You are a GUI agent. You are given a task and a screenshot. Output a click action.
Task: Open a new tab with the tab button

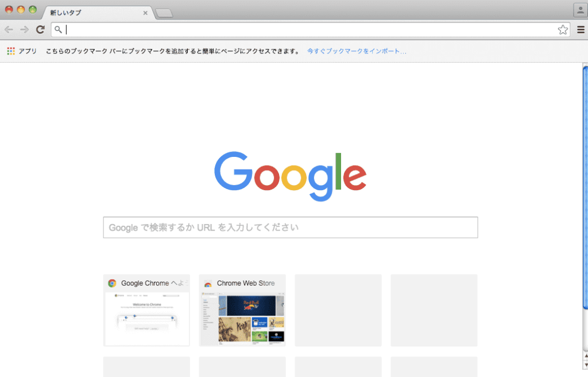(164, 13)
